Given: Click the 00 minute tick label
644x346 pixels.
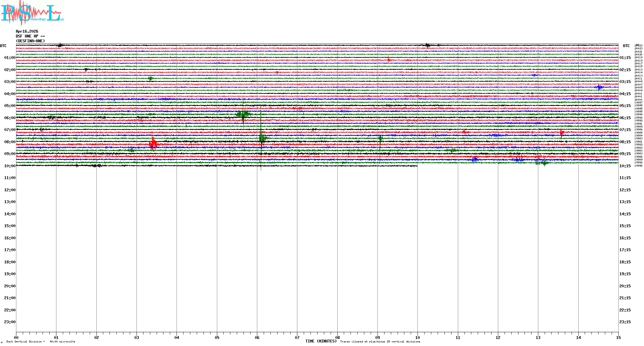Looking at the screenshot, I should click(16, 337).
